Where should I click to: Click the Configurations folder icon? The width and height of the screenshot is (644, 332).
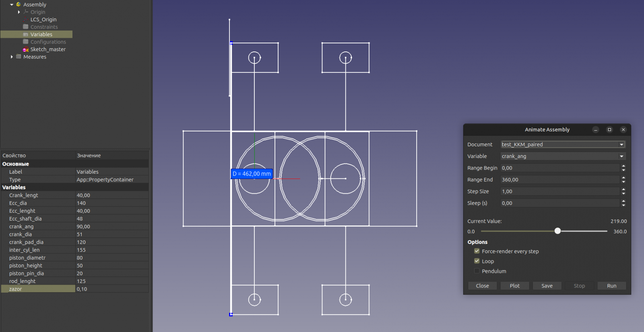[26, 42]
